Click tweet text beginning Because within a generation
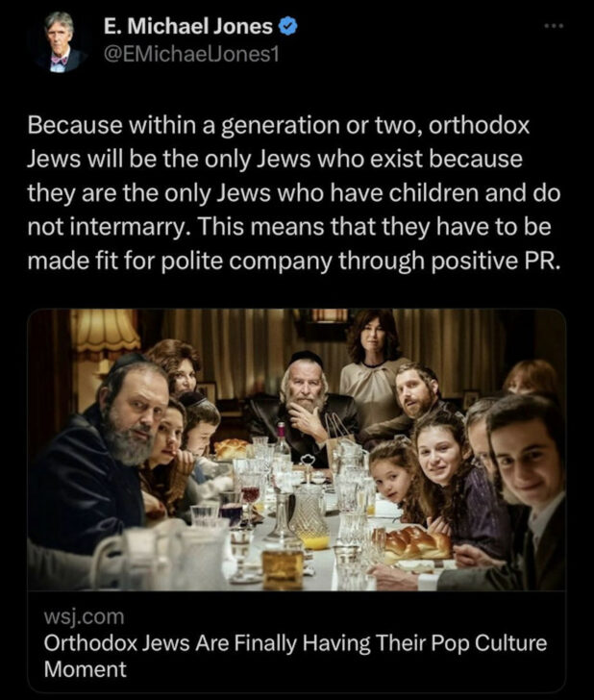Image resolution: width=594 pixels, height=700 pixels. pyautogui.click(x=294, y=193)
